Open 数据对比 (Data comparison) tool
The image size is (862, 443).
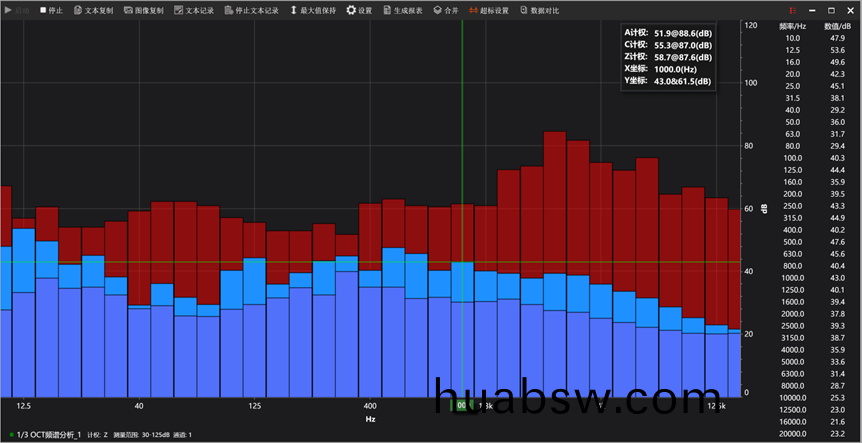(539, 10)
